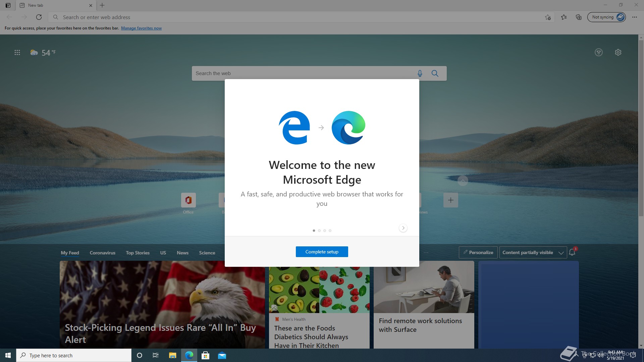The height and width of the screenshot is (362, 644).
Task: Select the first welcome page dot
Action: click(x=314, y=231)
